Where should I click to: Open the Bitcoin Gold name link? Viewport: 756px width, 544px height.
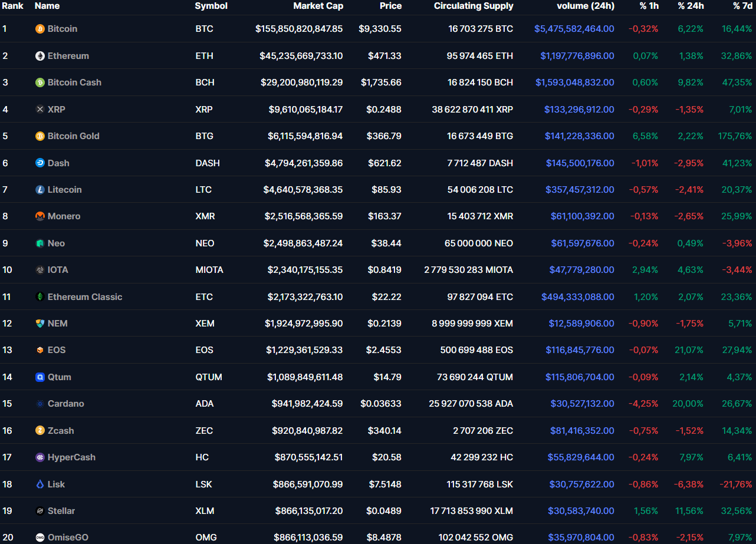[74, 136]
